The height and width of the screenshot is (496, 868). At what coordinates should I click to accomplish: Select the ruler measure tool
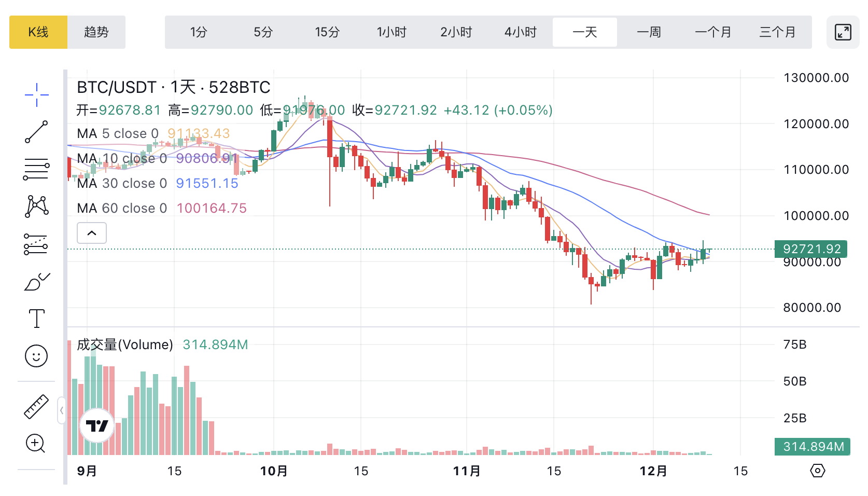(36, 406)
